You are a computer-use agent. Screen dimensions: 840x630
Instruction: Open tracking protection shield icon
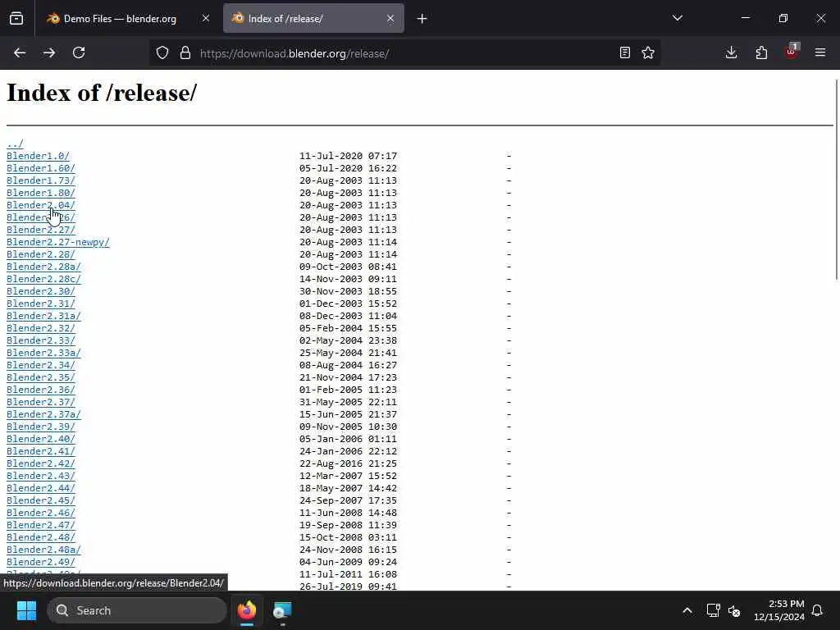tap(162, 53)
